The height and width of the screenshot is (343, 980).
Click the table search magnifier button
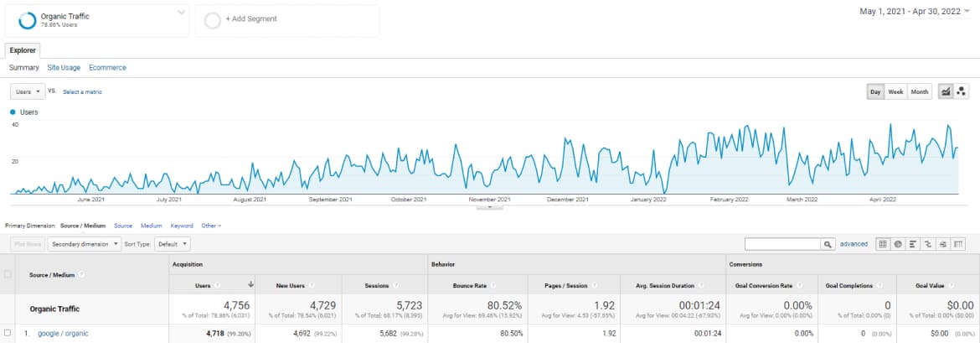click(828, 244)
